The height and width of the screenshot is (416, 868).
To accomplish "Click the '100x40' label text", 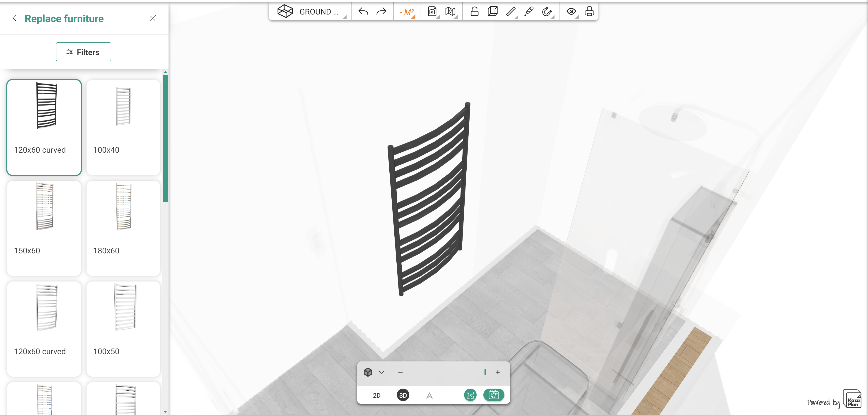I will point(106,150).
